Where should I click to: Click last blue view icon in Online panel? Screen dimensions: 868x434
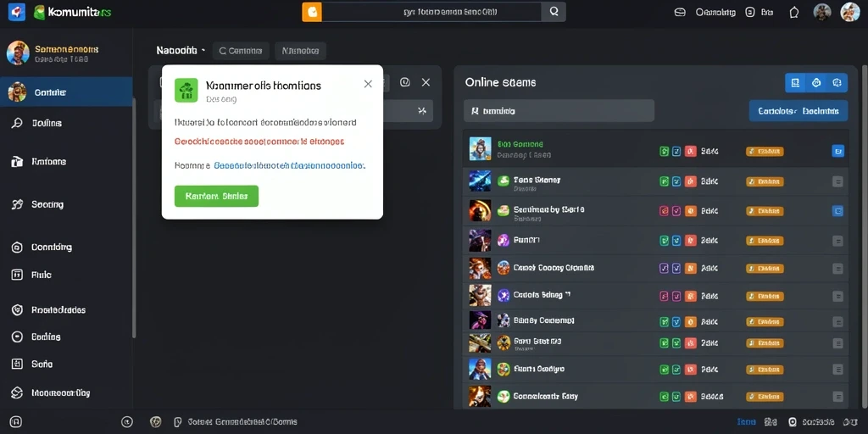point(837,83)
